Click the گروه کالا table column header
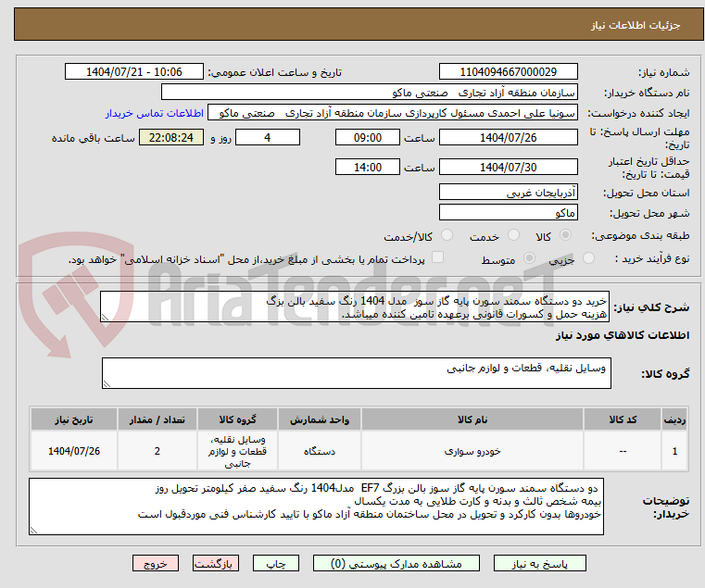The height and width of the screenshot is (588, 705). (237, 419)
